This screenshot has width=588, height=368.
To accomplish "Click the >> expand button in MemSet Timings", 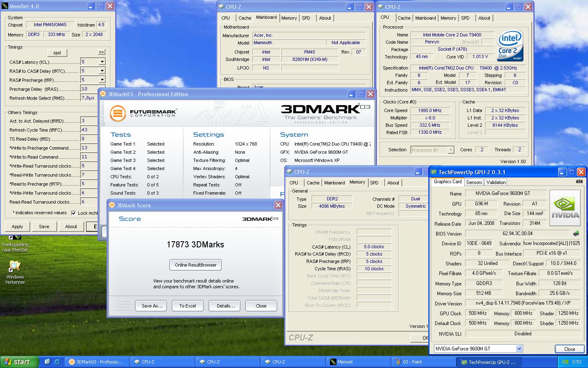I will coord(101,52).
